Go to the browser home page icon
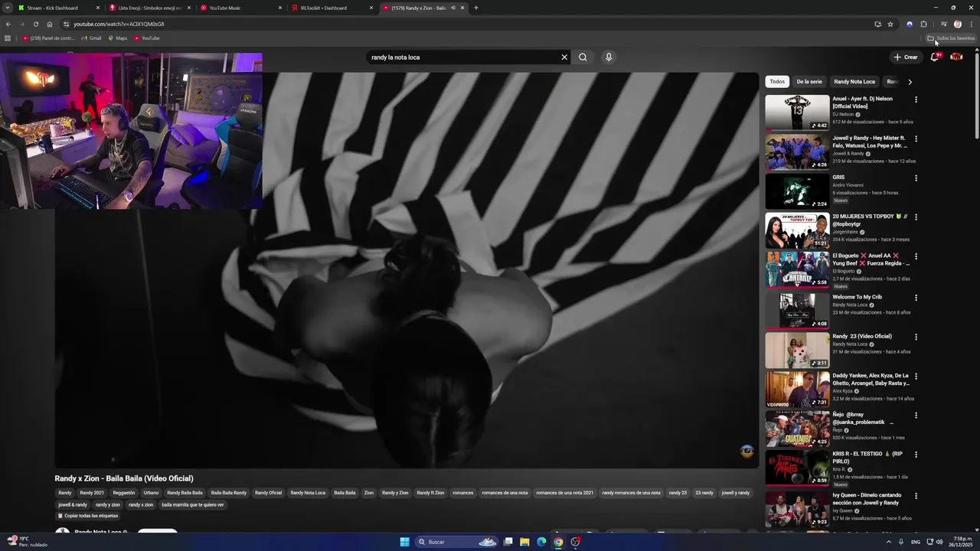 point(50,24)
